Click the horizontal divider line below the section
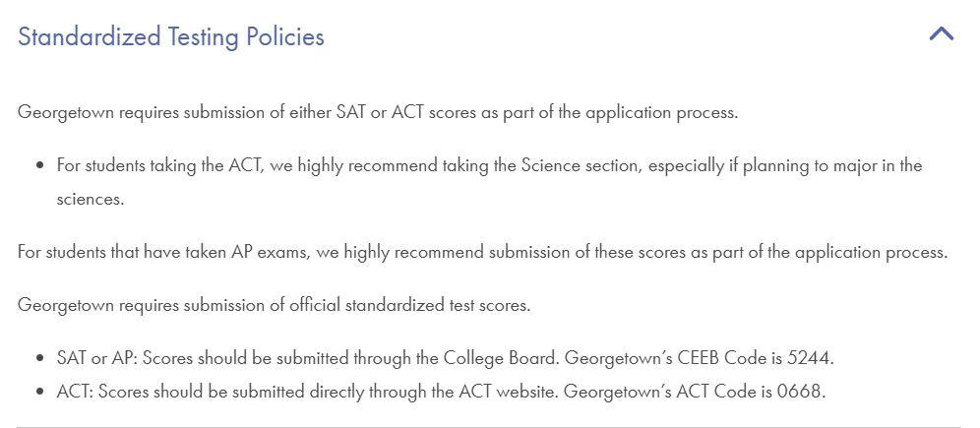Viewport: 980px width, 428px height. pos(489,427)
